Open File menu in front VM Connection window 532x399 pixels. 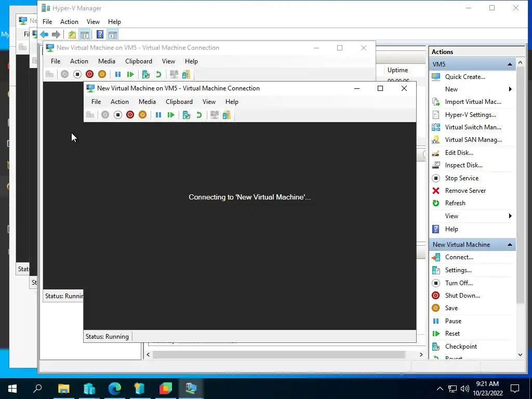[96, 102]
